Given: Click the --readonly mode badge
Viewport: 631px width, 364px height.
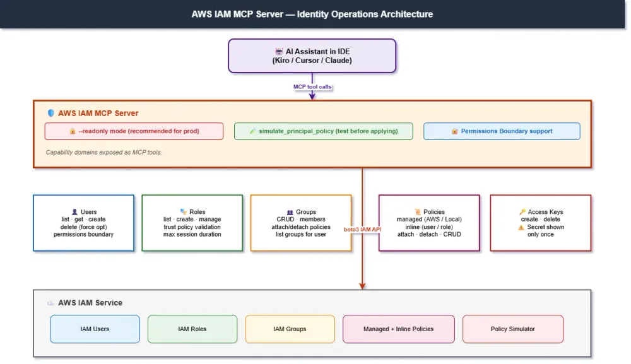Looking at the screenshot, I should (x=134, y=131).
